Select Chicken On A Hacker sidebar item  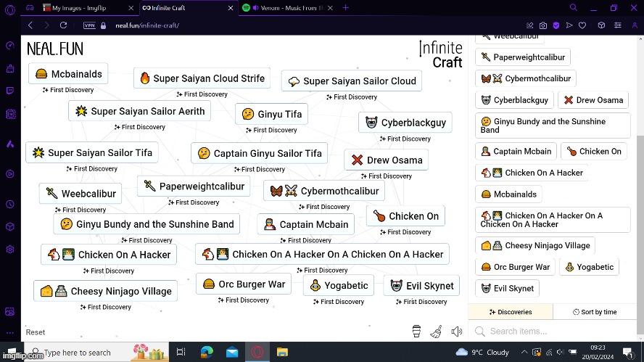tap(532, 173)
